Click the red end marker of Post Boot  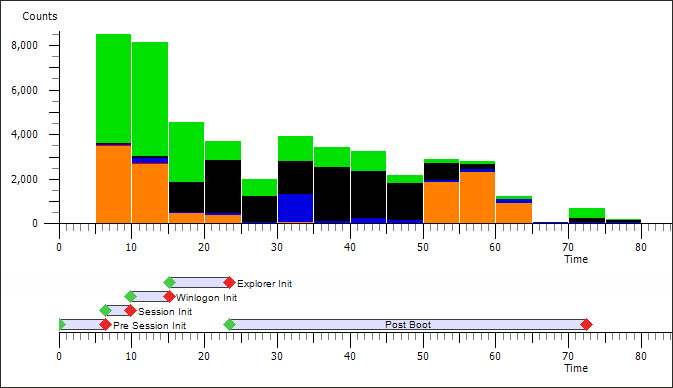[586, 324]
